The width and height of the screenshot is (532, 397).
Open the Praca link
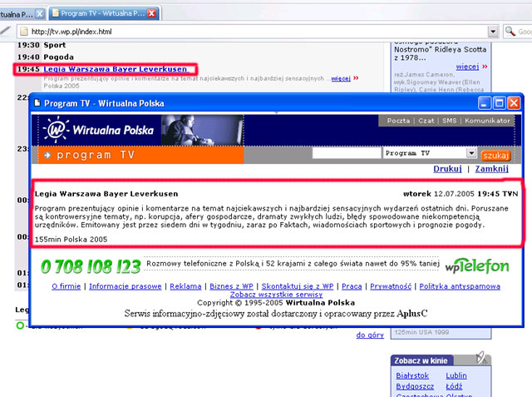352,286
